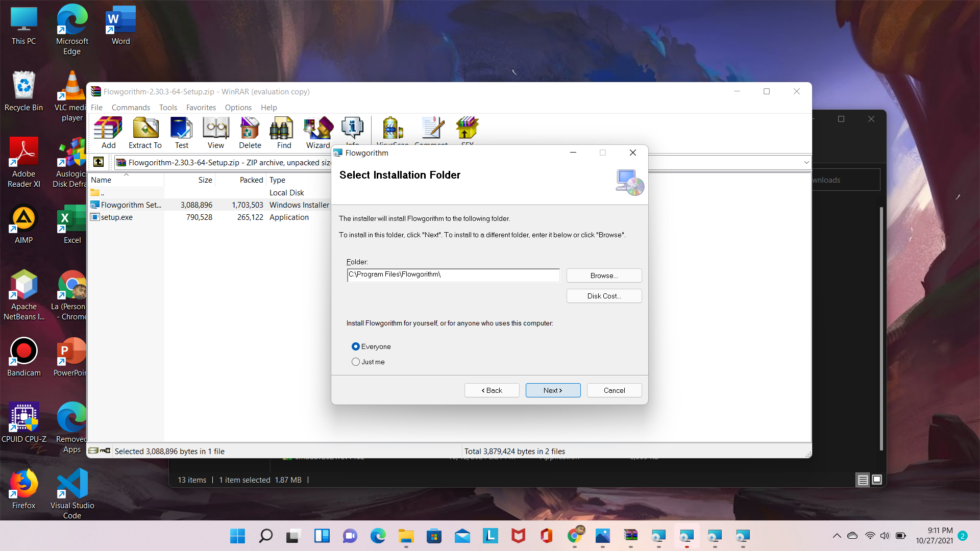Open Windows Start button on taskbar
980x551 pixels.
click(x=237, y=536)
